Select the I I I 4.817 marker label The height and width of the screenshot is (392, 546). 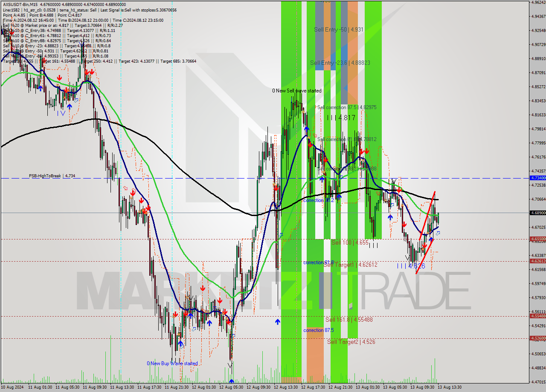pos(341,118)
